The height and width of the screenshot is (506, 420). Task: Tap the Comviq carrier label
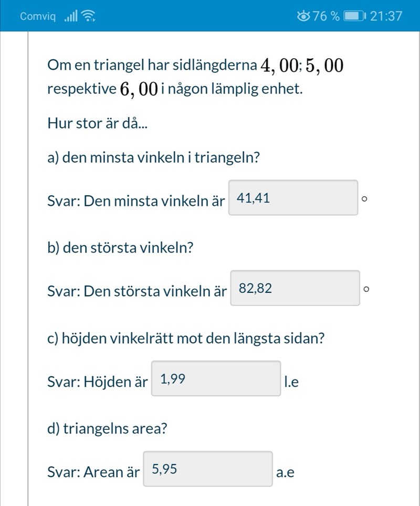click(x=38, y=16)
